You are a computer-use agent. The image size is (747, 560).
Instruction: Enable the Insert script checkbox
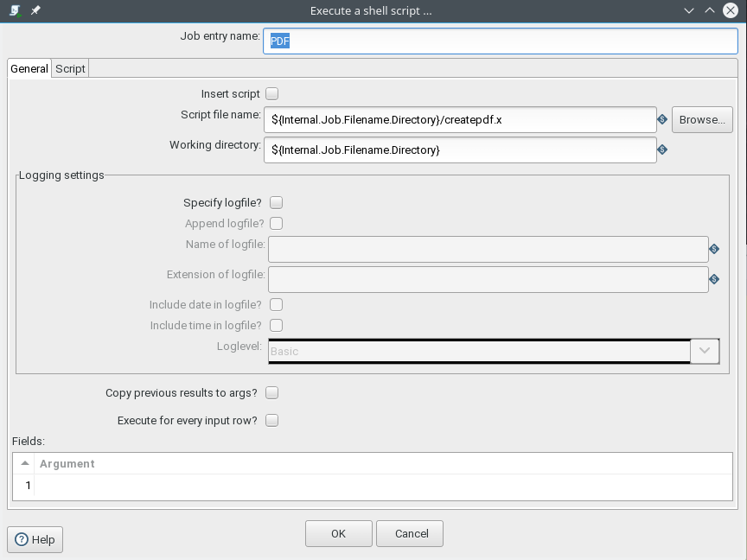coord(272,94)
